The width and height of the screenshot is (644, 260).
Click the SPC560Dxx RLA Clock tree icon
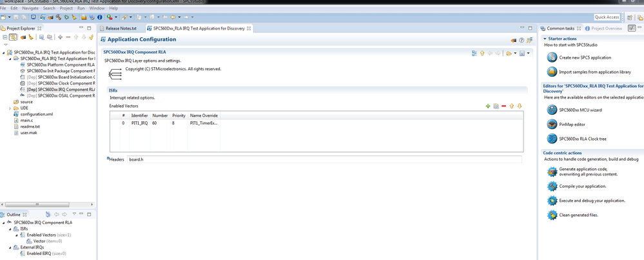click(x=552, y=139)
